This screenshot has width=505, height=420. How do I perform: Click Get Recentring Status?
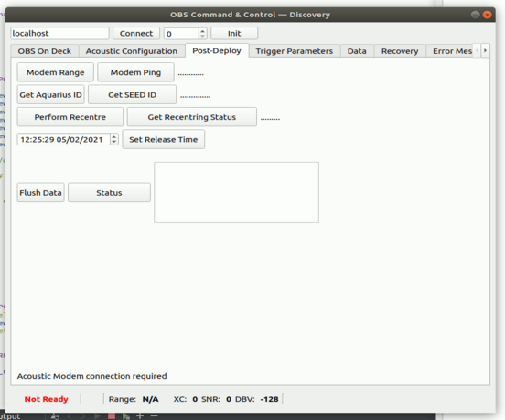click(191, 117)
